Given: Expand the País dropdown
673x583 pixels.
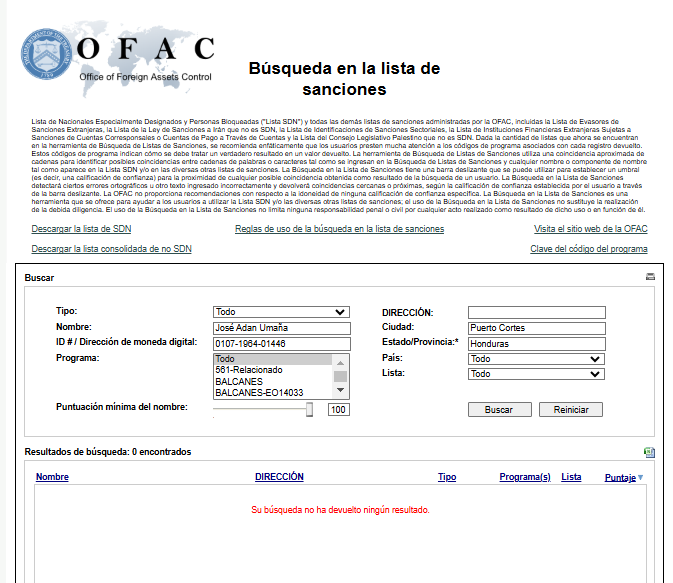Looking at the screenshot, I should pos(536,359).
